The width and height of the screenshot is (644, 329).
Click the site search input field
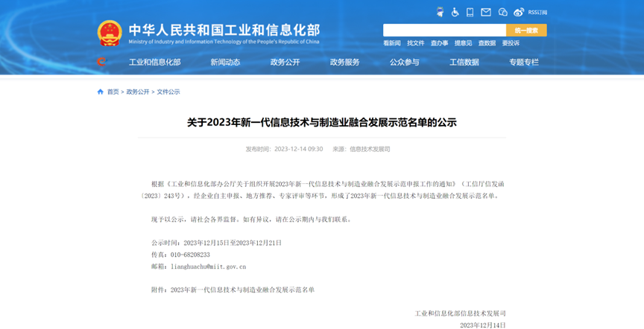click(x=444, y=31)
